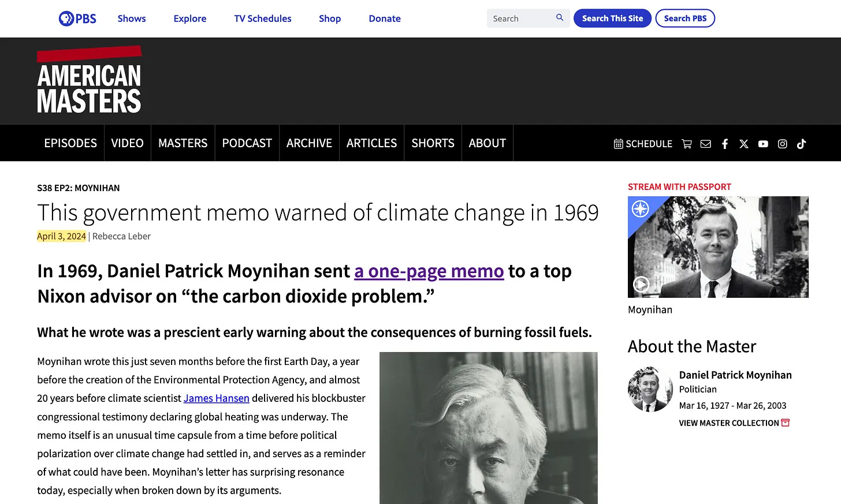
Task: Click the Passport compass badge icon
Action: pos(640,208)
